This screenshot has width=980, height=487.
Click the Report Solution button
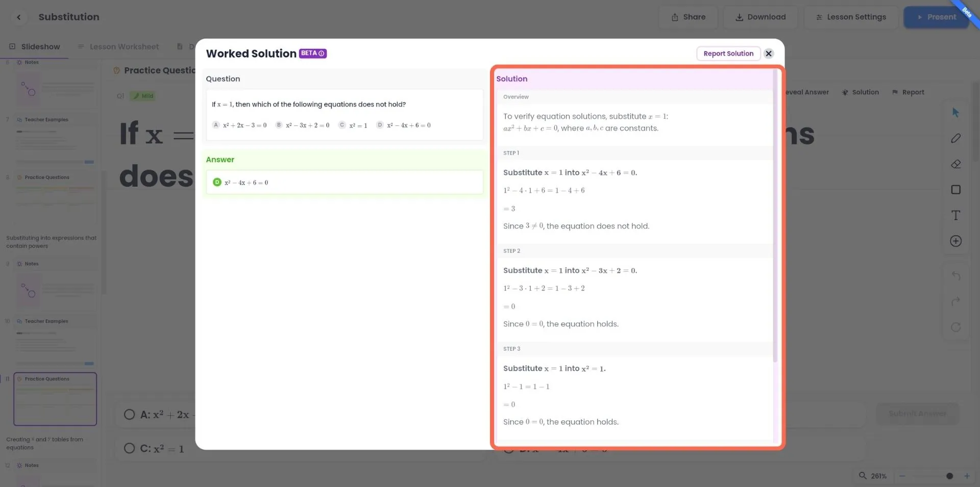[x=728, y=54]
